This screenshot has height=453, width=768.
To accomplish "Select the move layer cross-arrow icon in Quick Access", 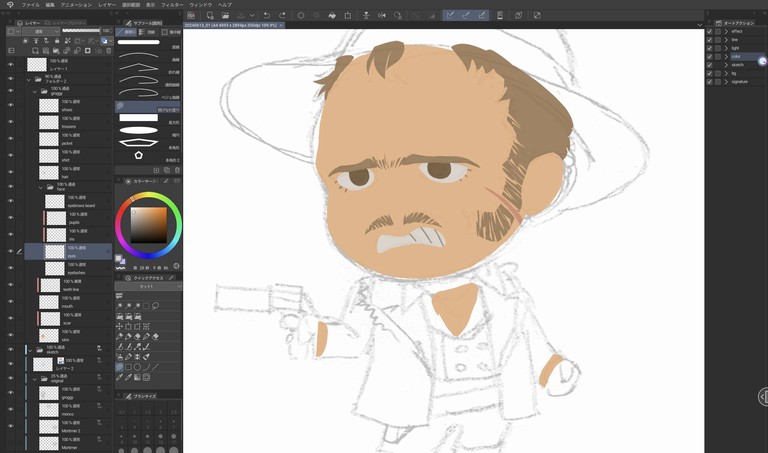I will point(119,326).
